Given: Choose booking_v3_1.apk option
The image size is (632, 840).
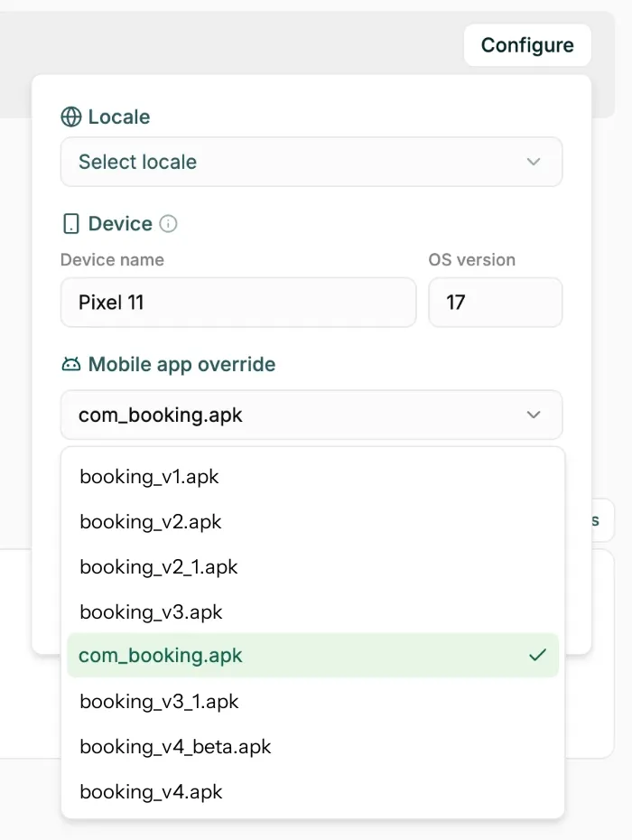Looking at the screenshot, I should tap(312, 701).
